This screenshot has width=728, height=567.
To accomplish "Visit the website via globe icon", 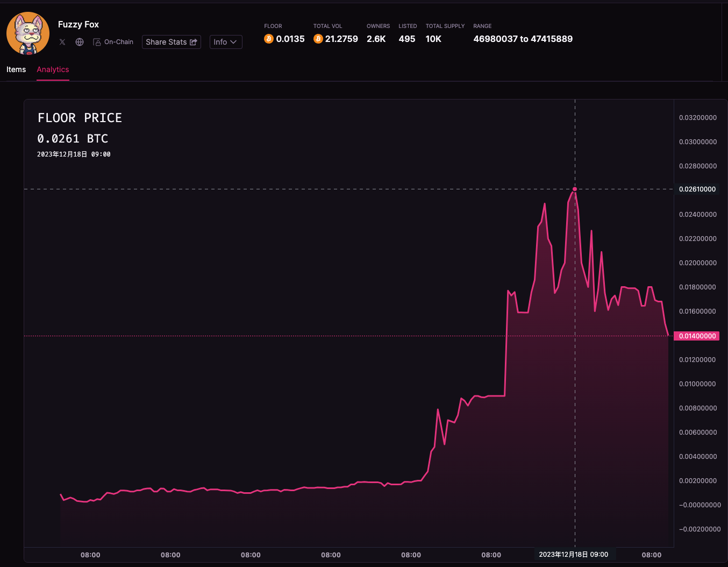I will click(x=80, y=42).
